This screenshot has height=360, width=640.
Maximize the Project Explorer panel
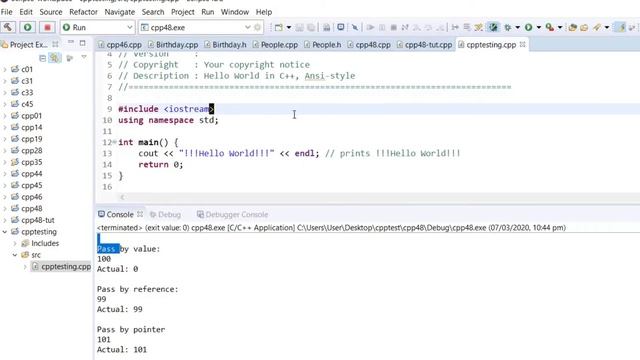pos(82,43)
